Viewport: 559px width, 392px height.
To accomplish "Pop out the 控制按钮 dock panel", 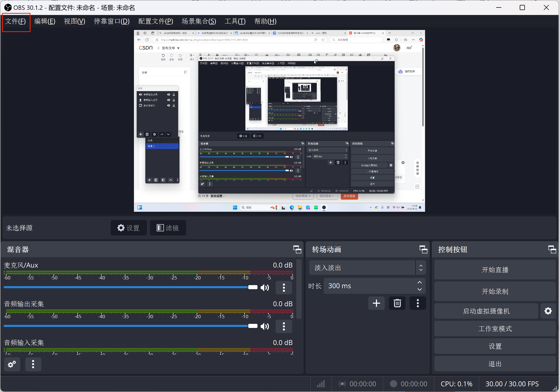I will pyautogui.click(x=552, y=249).
